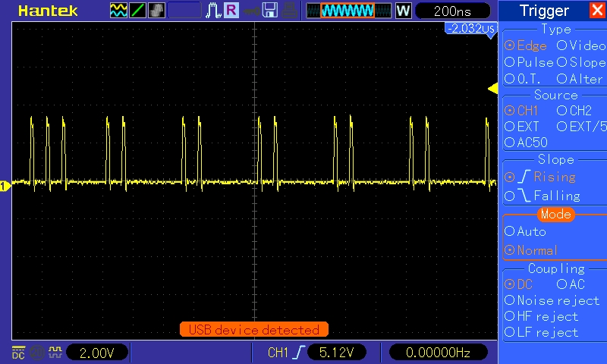Viewport: 607px width, 364px height.
Task: Click the 2.00V volts per division readout
Action: tap(97, 353)
